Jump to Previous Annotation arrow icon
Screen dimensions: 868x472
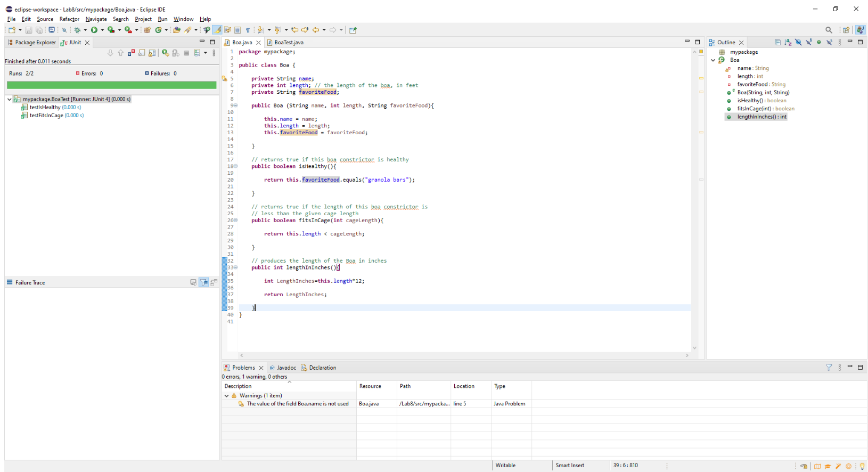(x=277, y=30)
